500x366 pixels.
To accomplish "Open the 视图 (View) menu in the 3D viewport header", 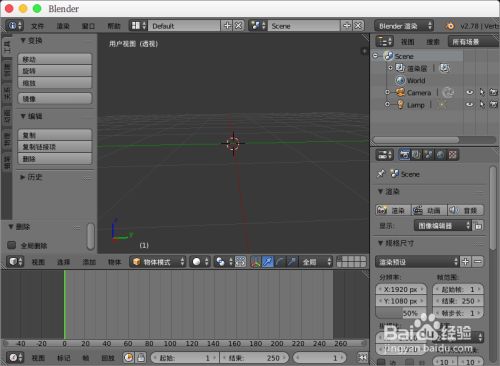I will [x=38, y=262].
